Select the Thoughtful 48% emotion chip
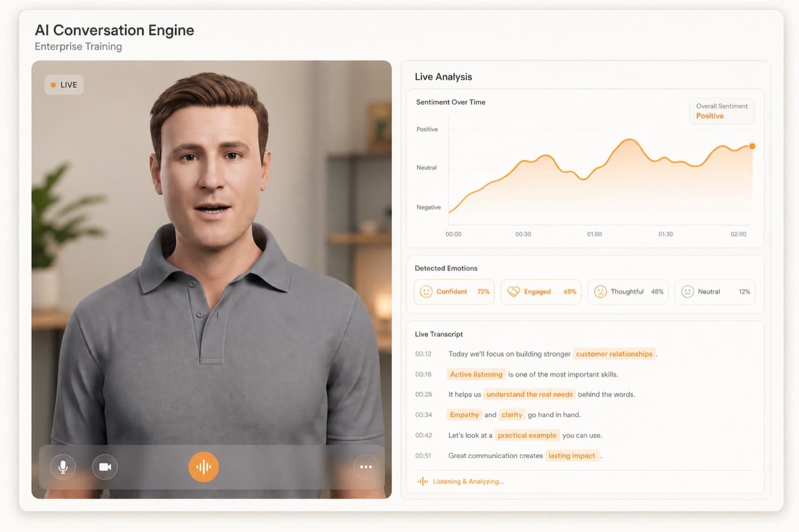The height and width of the screenshot is (532, 799). 628,292
